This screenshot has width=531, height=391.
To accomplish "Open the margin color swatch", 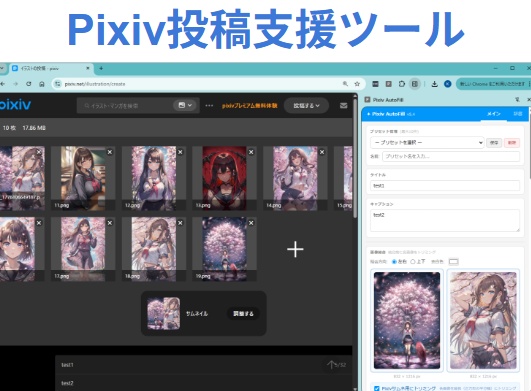I will [x=453, y=262].
